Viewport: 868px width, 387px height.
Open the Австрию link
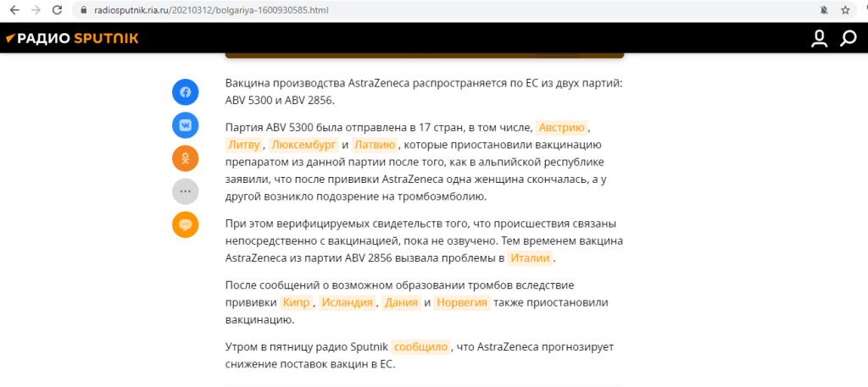(x=561, y=127)
